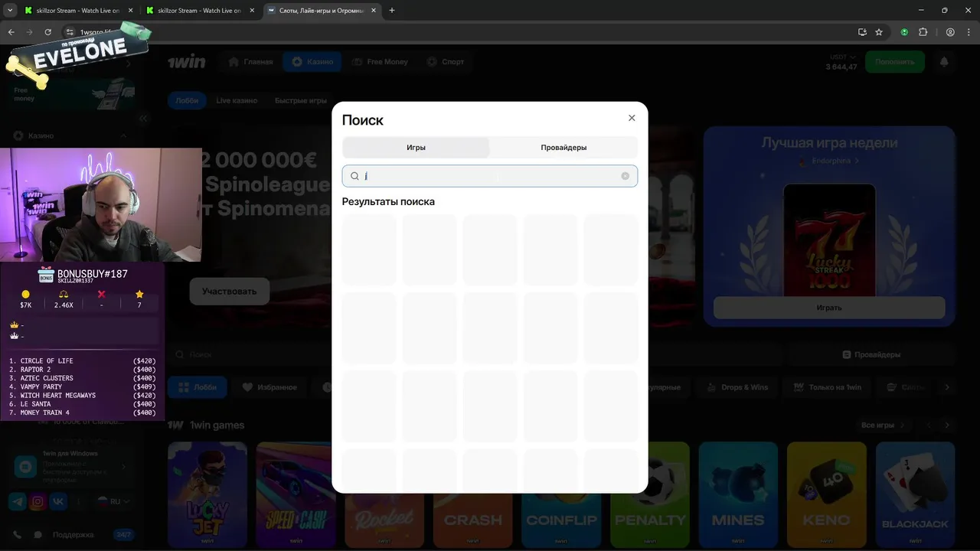Screen dimensions: 980x551
Task: Open the Crash game thumbnail
Action: [473, 520]
